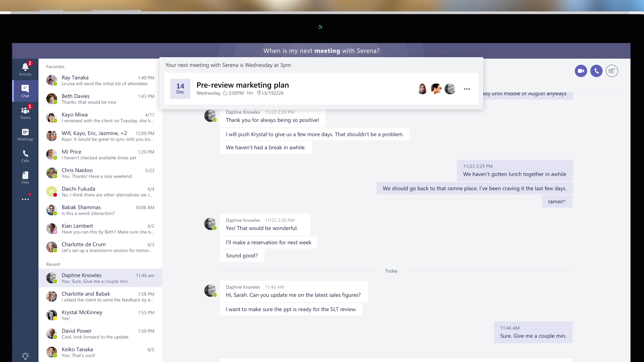Image resolution: width=644 pixels, height=362 pixels.
Task: Click Daphne's avatar beside 'Thank you' message
Action: (210, 116)
